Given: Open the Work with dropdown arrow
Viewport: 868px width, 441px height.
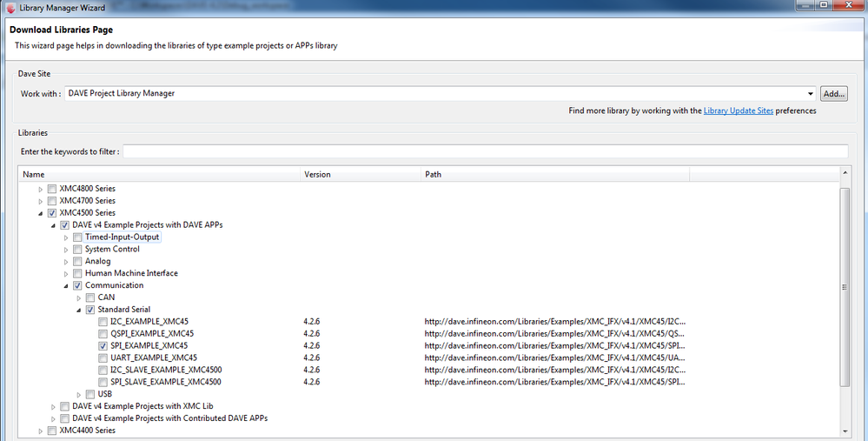Looking at the screenshot, I should (811, 94).
